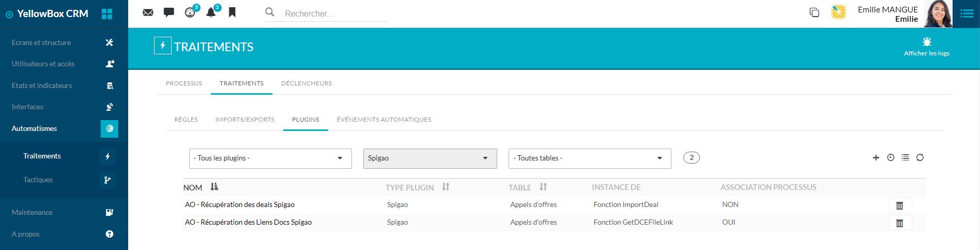The image size is (980, 250).
Task: Click the search magnifier icon
Action: 270,12
